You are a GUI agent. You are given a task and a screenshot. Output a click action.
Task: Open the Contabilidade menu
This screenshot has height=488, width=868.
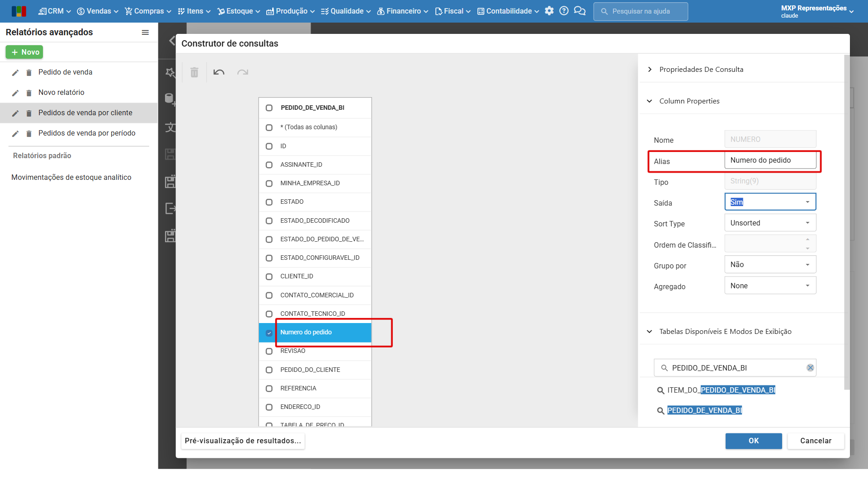point(509,11)
